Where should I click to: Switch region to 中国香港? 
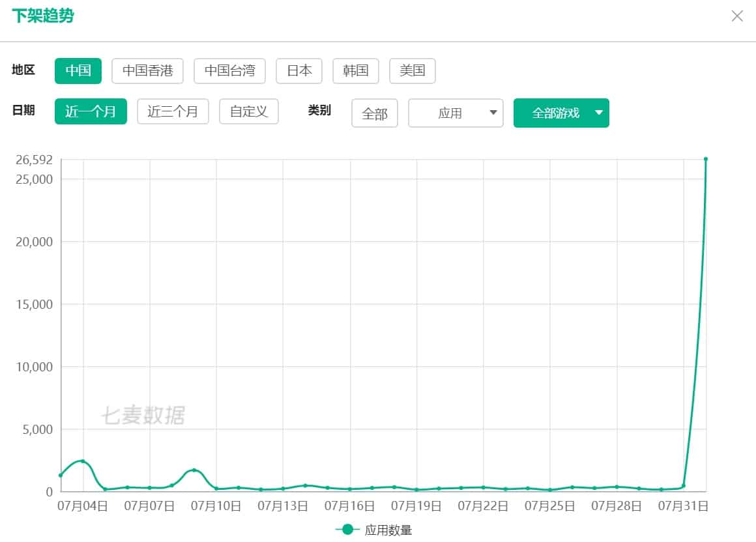(147, 71)
